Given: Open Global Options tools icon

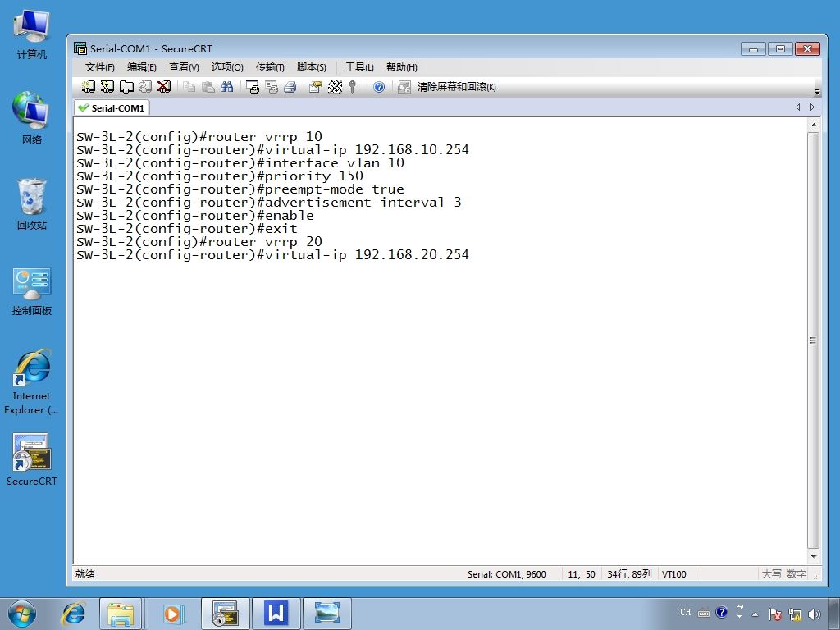Looking at the screenshot, I should 335,87.
